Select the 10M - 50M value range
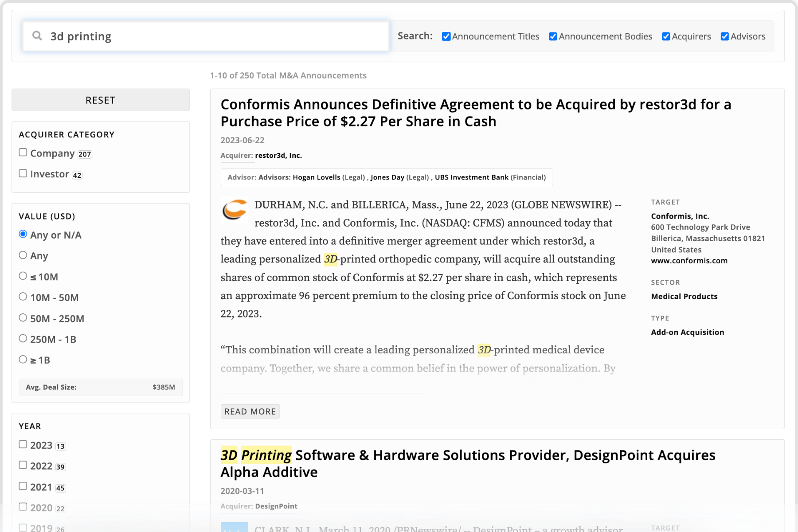 pos(23,297)
